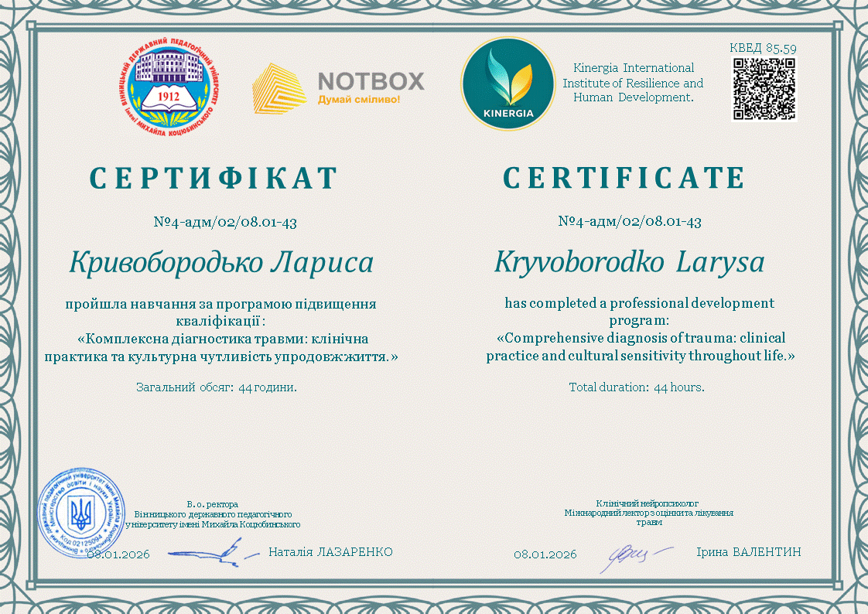Click 'Загальний обсяг: 44 години' text
868x614 pixels.
(x=217, y=387)
